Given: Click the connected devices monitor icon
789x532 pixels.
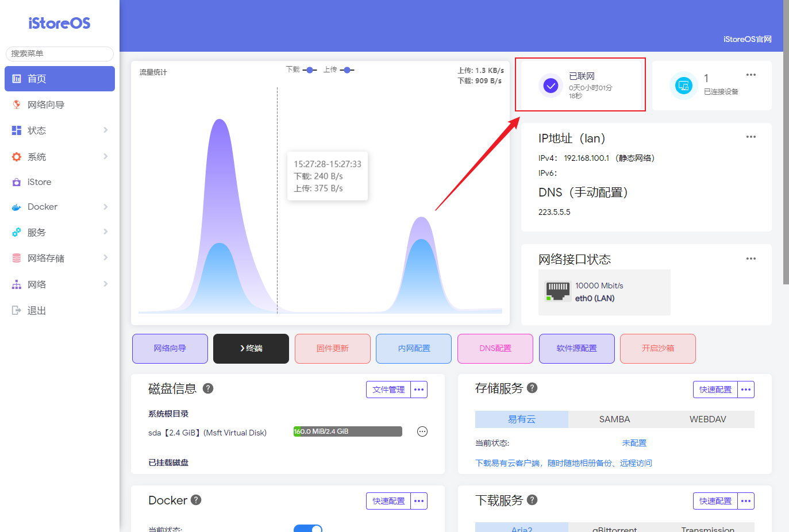Looking at the screenshot, I should [x=683, y=86].
